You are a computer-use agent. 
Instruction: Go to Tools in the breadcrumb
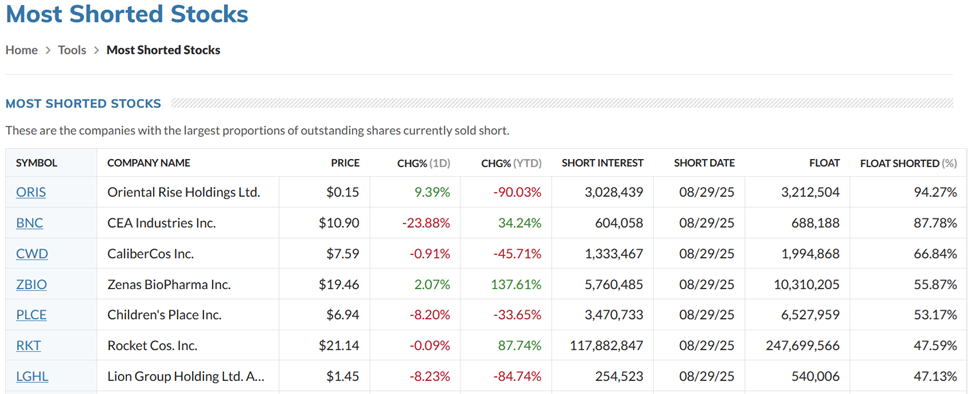[x=72, y=50]
